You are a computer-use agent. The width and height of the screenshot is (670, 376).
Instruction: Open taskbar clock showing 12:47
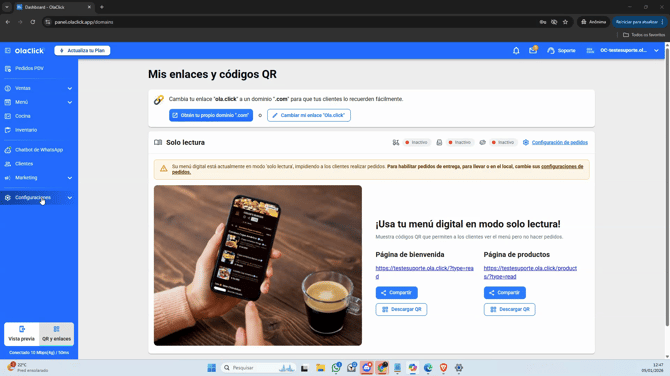pos(652,367)
